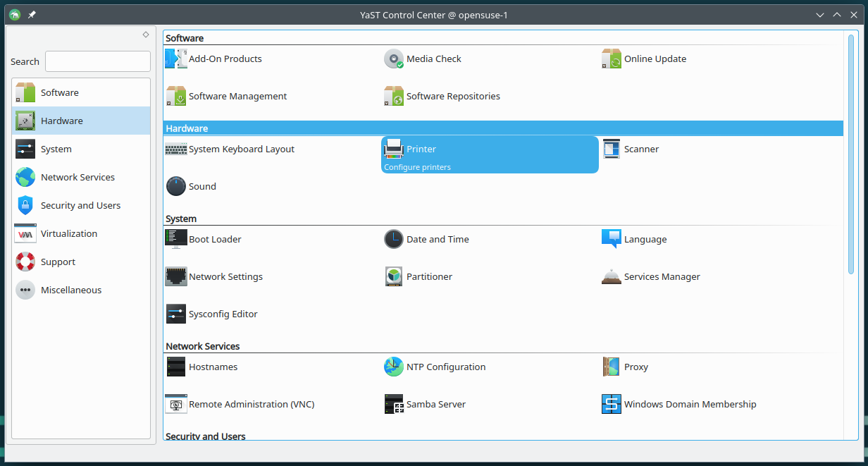
Task: Open Windows Domain Membership module
Action: (690, 405)
